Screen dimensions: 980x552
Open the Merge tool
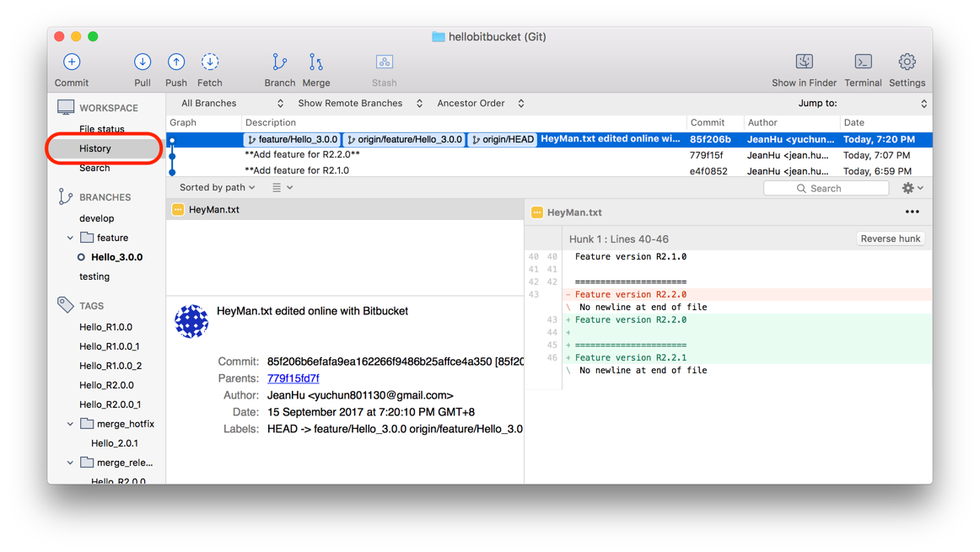coord(316,62)
